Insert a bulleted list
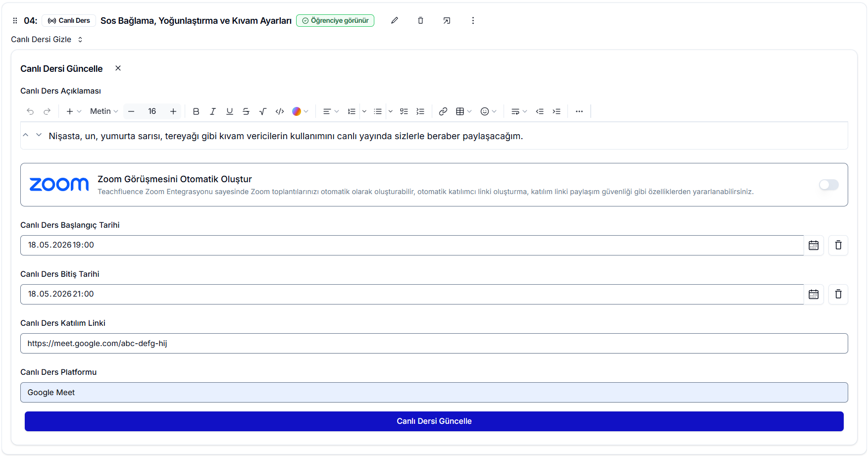Screen dimensions: 868x456 (x=378, y=111)
